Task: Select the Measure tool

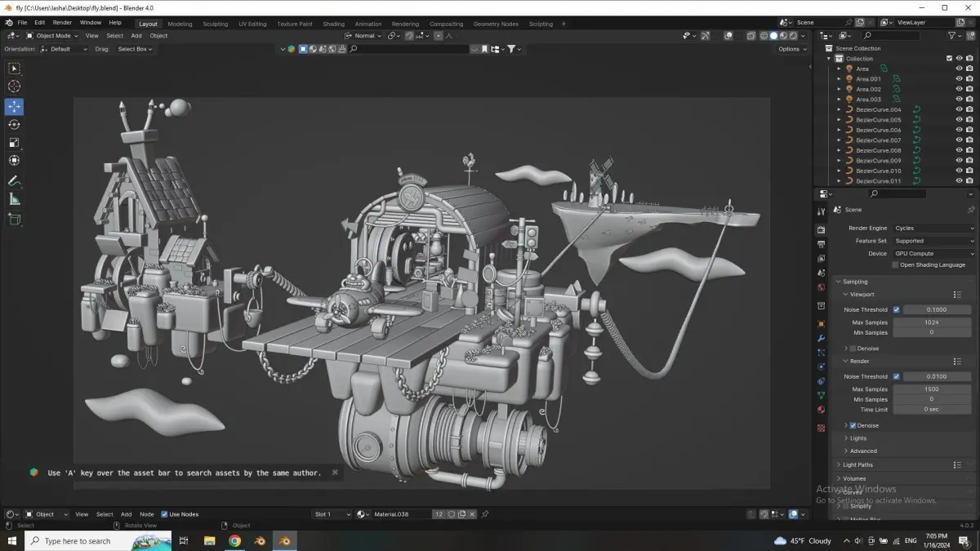Action: point(14,199)
